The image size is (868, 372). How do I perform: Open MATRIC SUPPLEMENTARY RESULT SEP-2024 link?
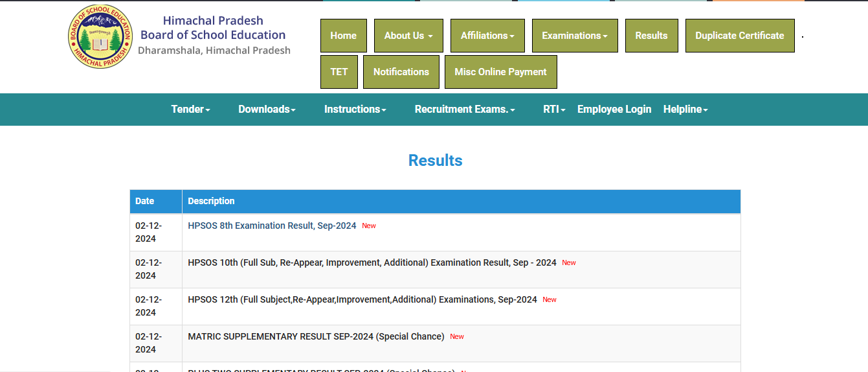pos(316,336)
